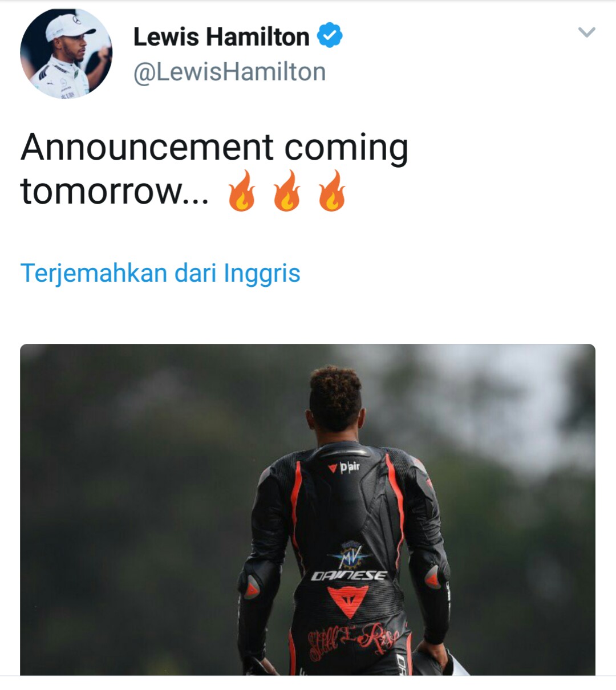Open the Lewis Hamilton display name
Screen dimensions: 616x690
coord(221,36)
